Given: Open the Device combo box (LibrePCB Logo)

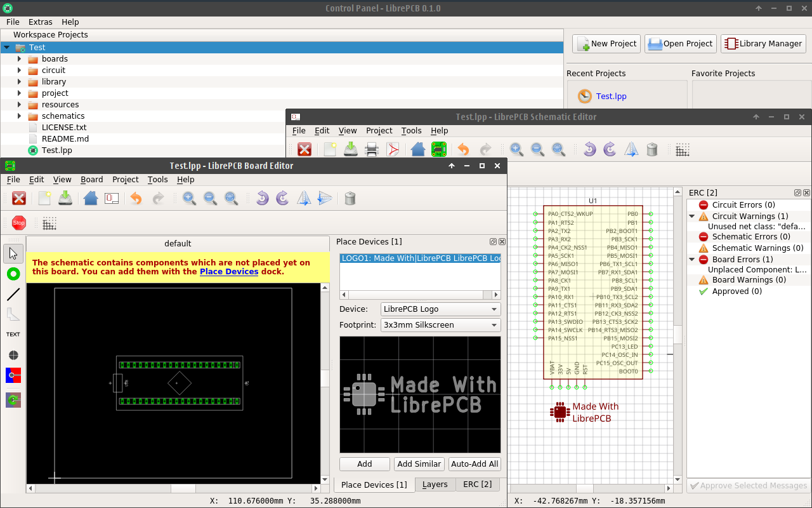Looking at the screenshot, I should point(440,309).
